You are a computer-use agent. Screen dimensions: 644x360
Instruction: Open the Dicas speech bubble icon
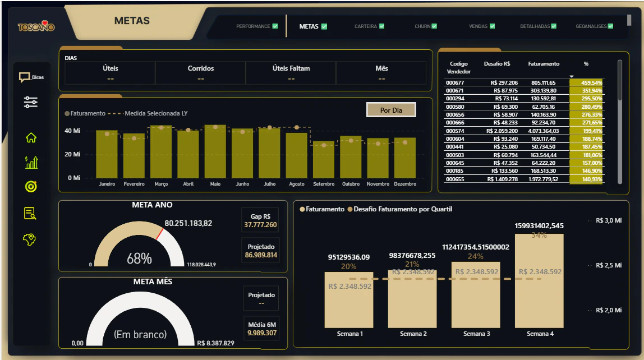[x=25, y=77]
